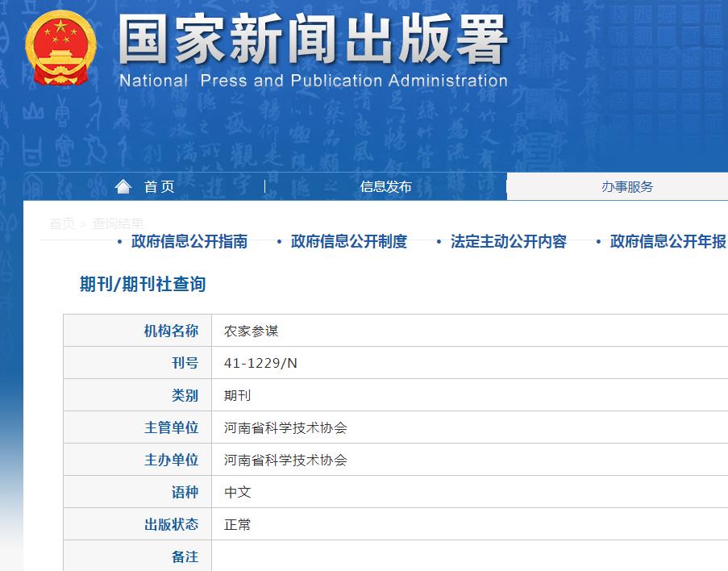Click the 类别 row showing 期刊
This screenshot has height=571, width=728.
coord(236,394)
